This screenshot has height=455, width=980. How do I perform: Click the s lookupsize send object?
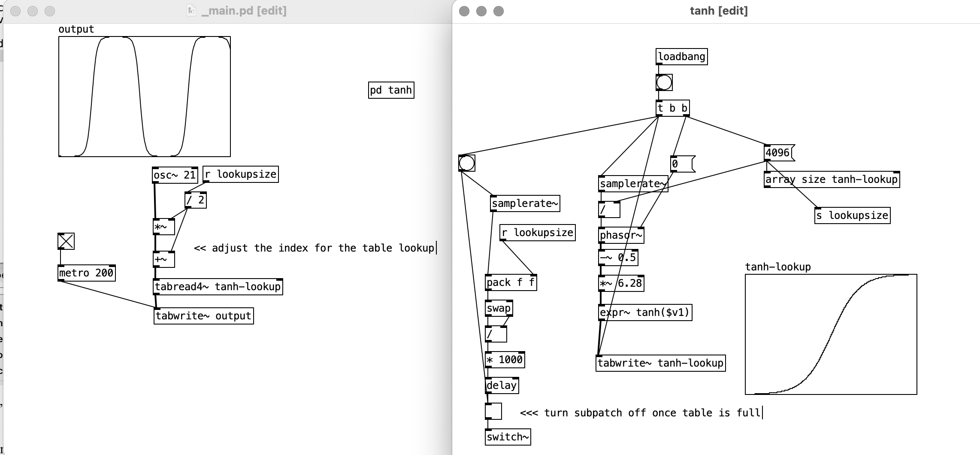click(x=852, y=215)
